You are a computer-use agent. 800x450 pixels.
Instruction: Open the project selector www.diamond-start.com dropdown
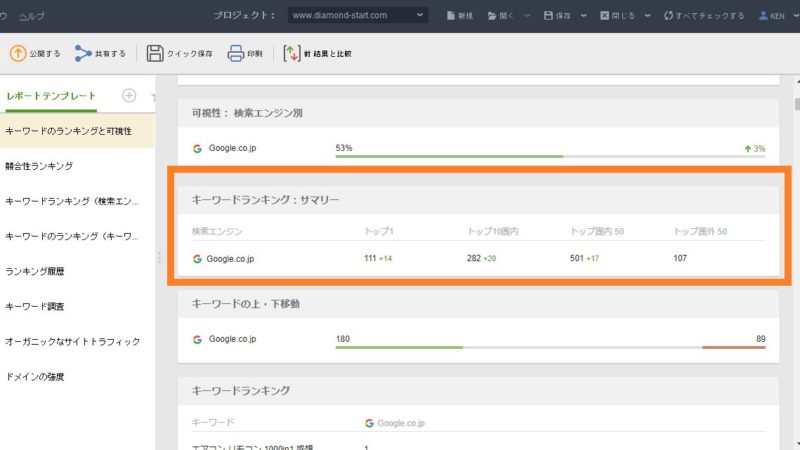tap(358, 15)
